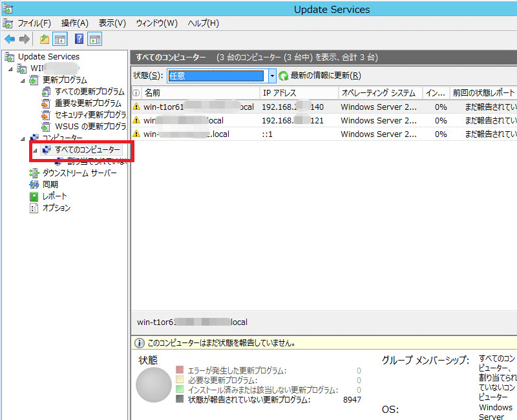Click the green refresh icon beside 最新の情報に更新
This screenshot has height=420, width=517.
coord(284,76)
